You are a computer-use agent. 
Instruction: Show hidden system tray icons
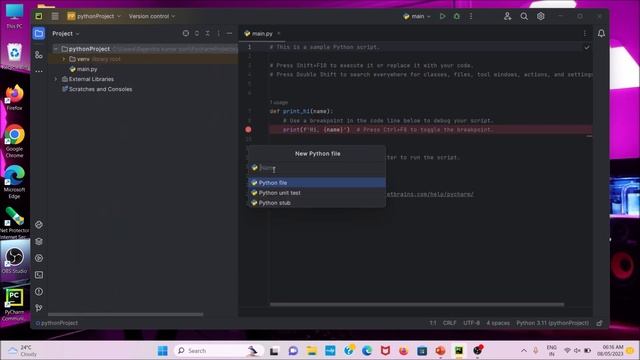point(524,351)
